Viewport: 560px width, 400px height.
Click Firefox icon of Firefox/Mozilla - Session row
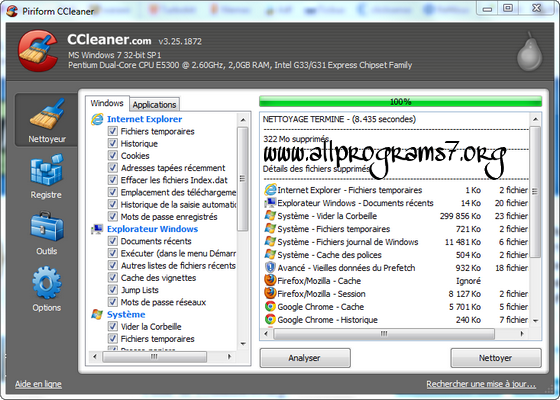pos(270,294)
